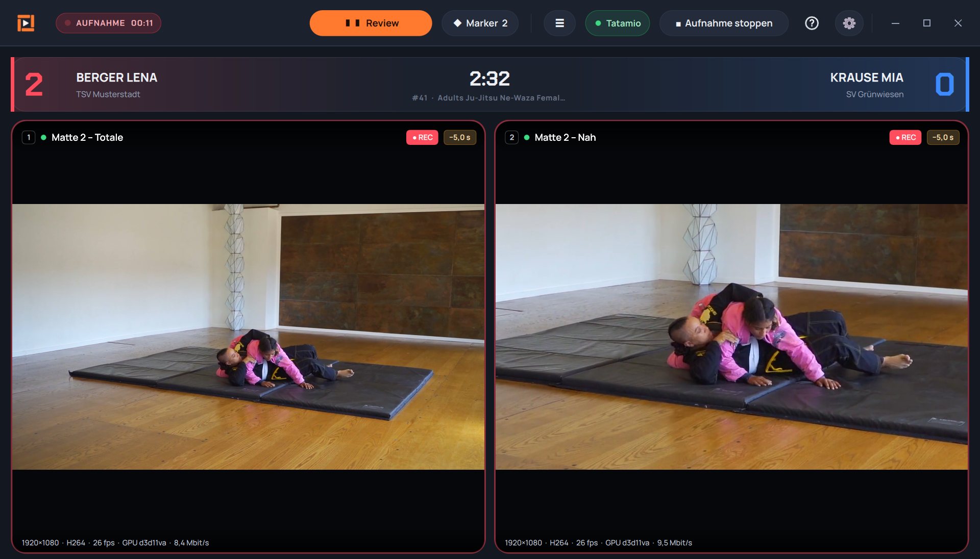Maximize the window
Image resolution: width=980 pixels, height=559 pixels.
click(x=927, y=23)
